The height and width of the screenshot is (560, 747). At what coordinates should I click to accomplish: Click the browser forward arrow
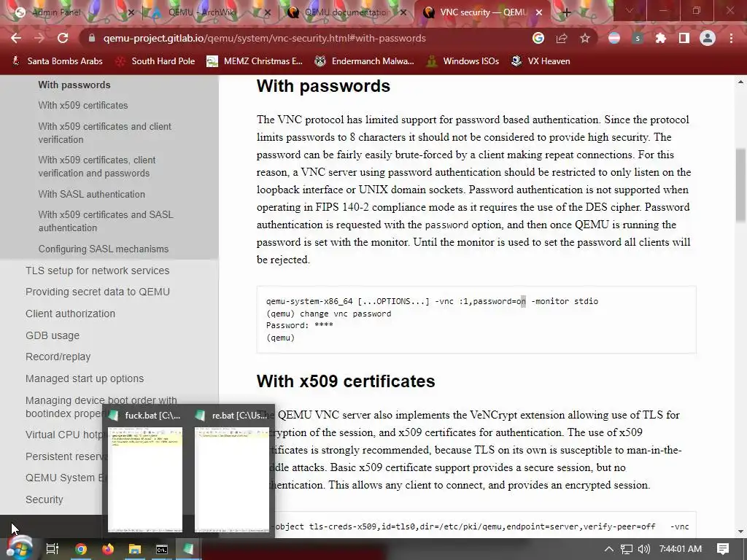[39, 38]
